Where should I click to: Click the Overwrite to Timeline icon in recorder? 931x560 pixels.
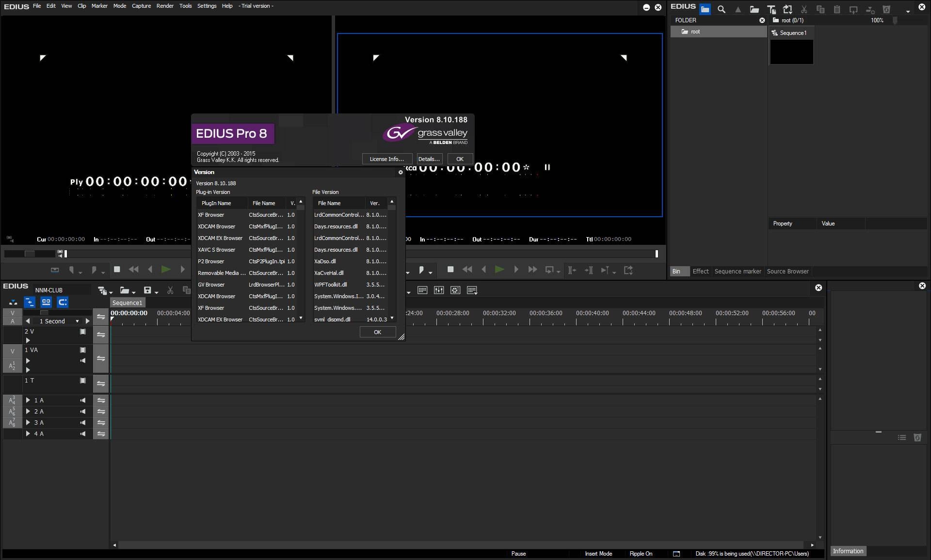pyautogui.click(x=589, y=270)
